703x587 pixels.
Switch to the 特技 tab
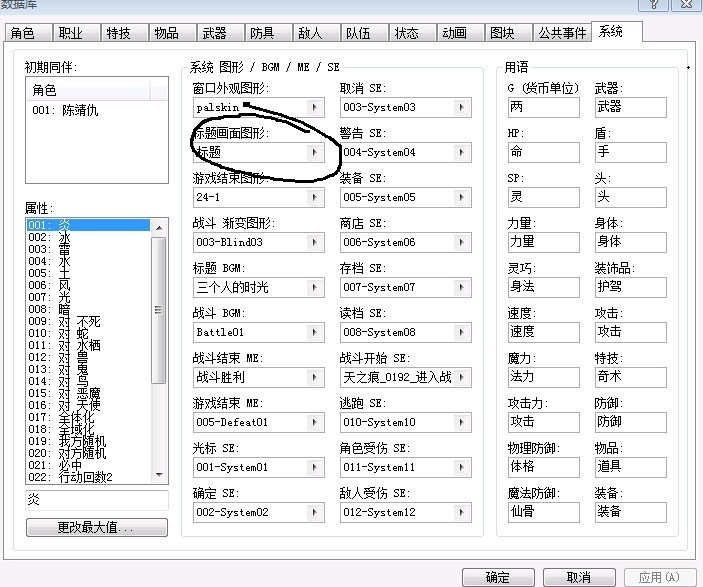click(x=125, y=33)
